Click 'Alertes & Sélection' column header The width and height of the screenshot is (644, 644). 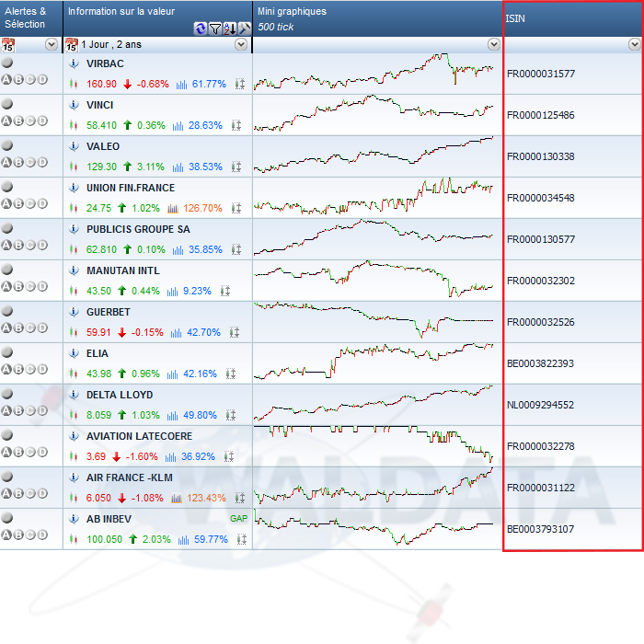(x=25, y=17)
